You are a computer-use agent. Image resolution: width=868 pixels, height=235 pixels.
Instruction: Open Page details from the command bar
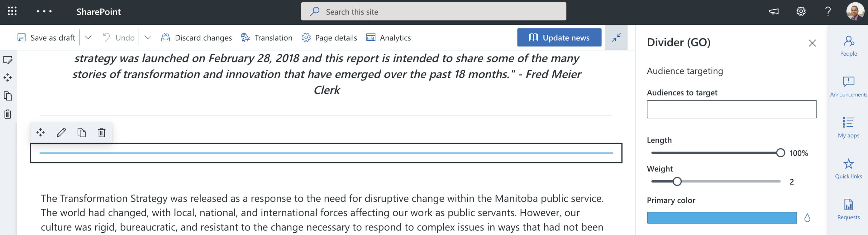pos(329,37)
